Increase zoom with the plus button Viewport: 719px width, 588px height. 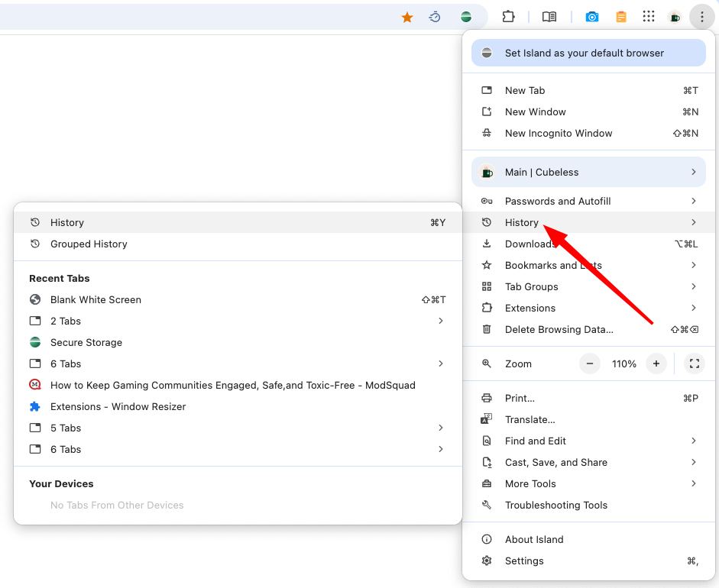(x=656, y=363)
